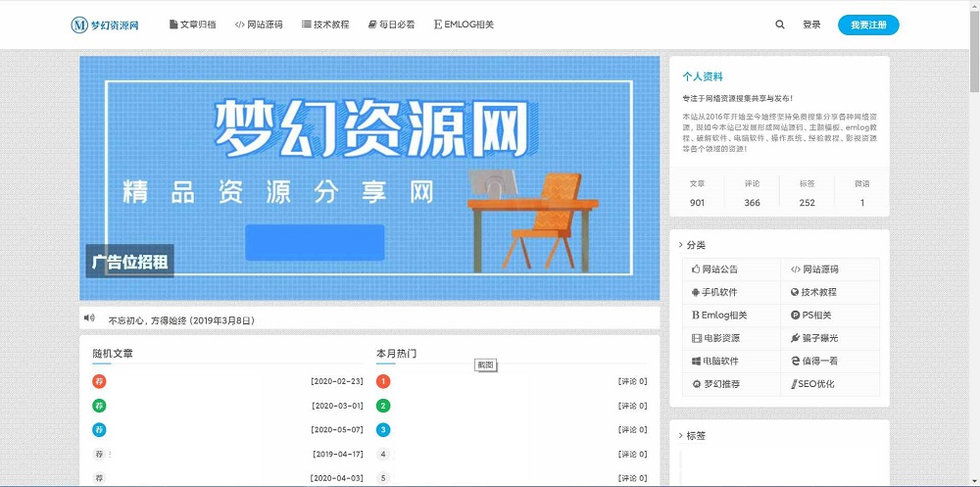The width and height of the screenshot is (980, 487).
Task: Click the blue button on banner
Action: [315, 243]
